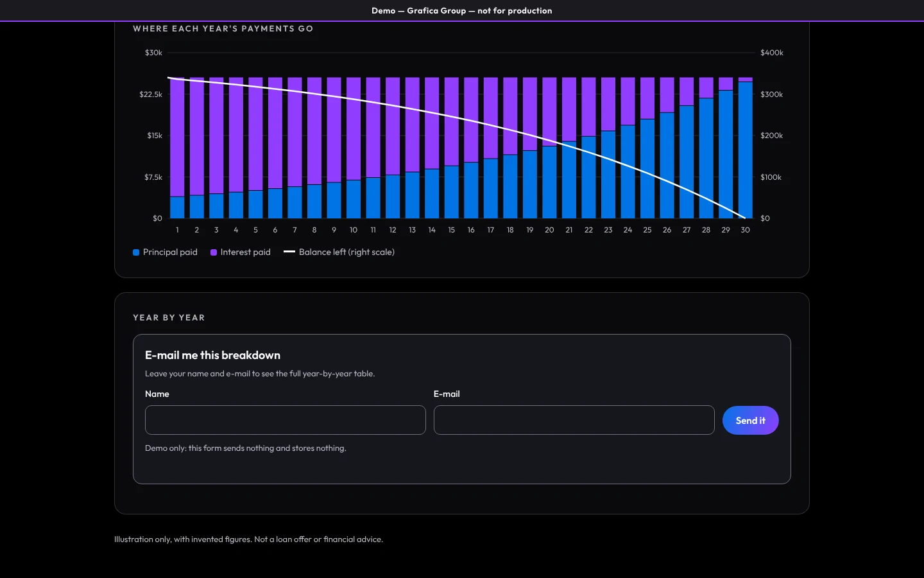Click the purple Interest paid legend swatch

214,252
